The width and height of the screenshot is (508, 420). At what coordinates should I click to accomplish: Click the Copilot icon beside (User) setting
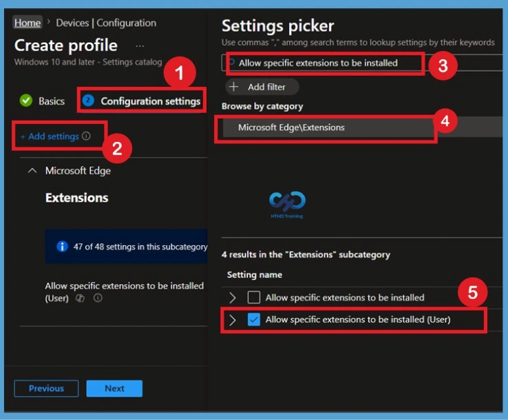pos(80,298)
